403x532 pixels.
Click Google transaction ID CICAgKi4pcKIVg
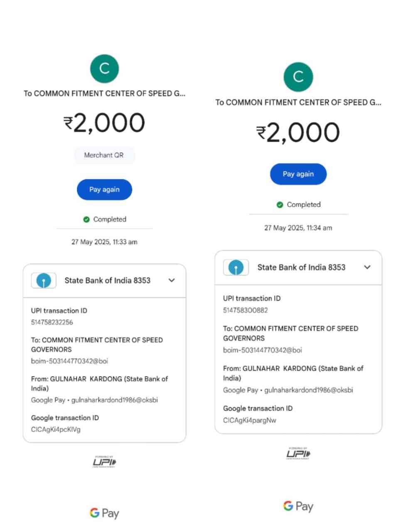[x=56, y=429]
